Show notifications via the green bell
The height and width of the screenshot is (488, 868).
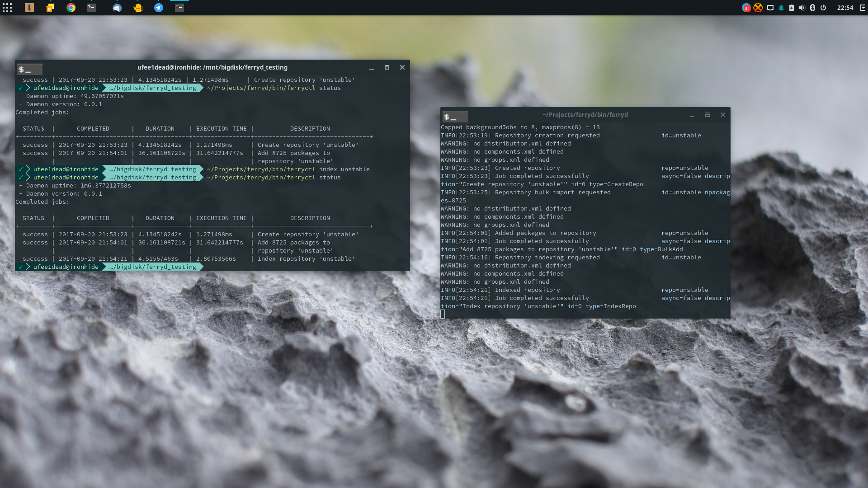(x=781, y=8)
